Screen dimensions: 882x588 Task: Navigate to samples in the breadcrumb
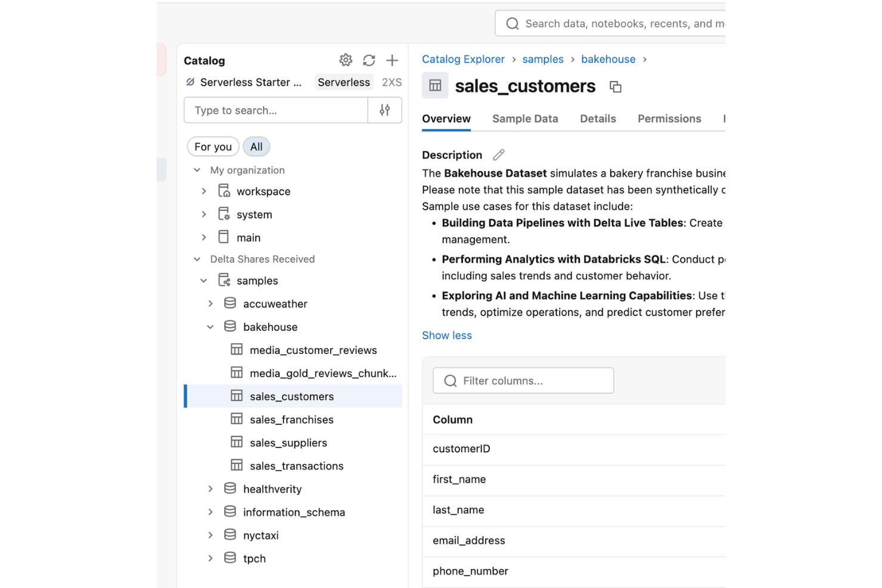[542, 59]
